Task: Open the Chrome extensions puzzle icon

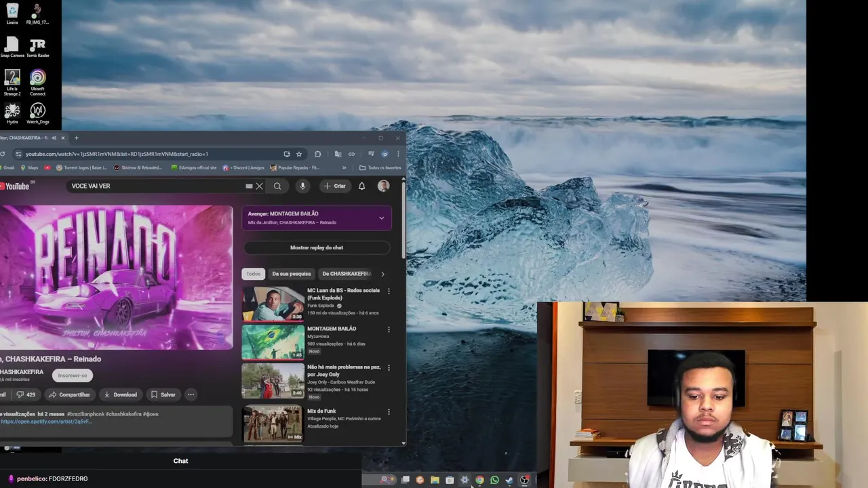Action: click(317, 154)
